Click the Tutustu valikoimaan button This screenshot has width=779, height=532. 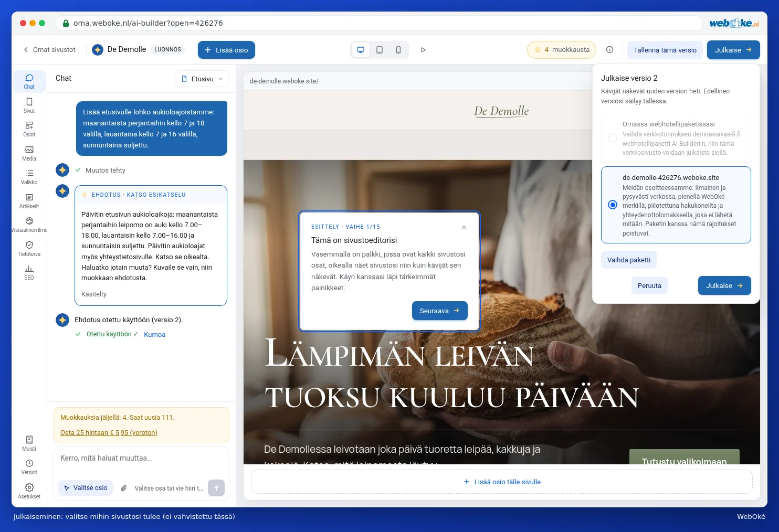[x=685, y=457]
